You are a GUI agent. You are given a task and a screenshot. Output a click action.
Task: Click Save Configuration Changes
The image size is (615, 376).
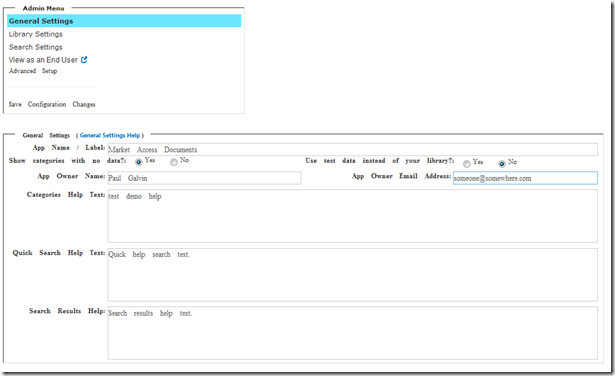tap(52, 104)
